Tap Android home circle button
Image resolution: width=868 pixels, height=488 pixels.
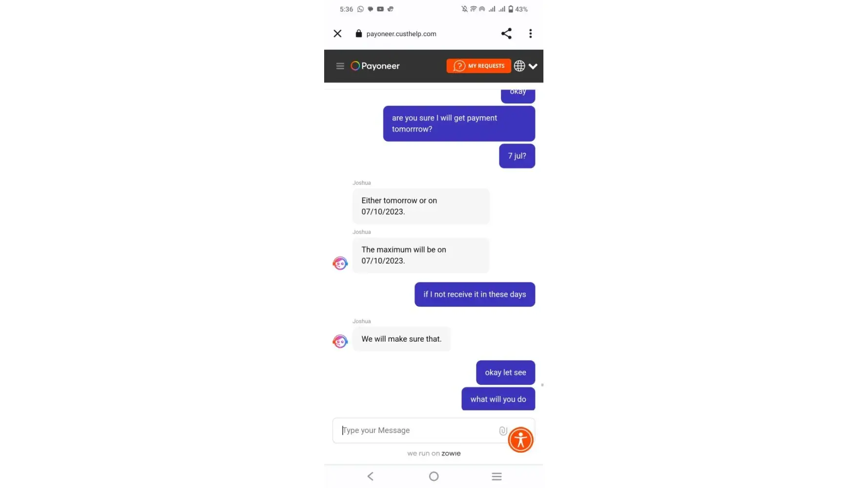434,476
